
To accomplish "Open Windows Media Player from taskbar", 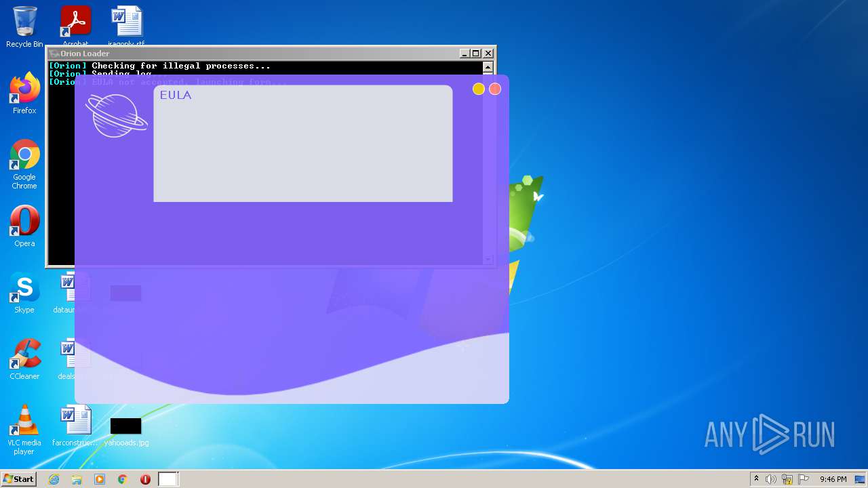I will tap(100, 479).
